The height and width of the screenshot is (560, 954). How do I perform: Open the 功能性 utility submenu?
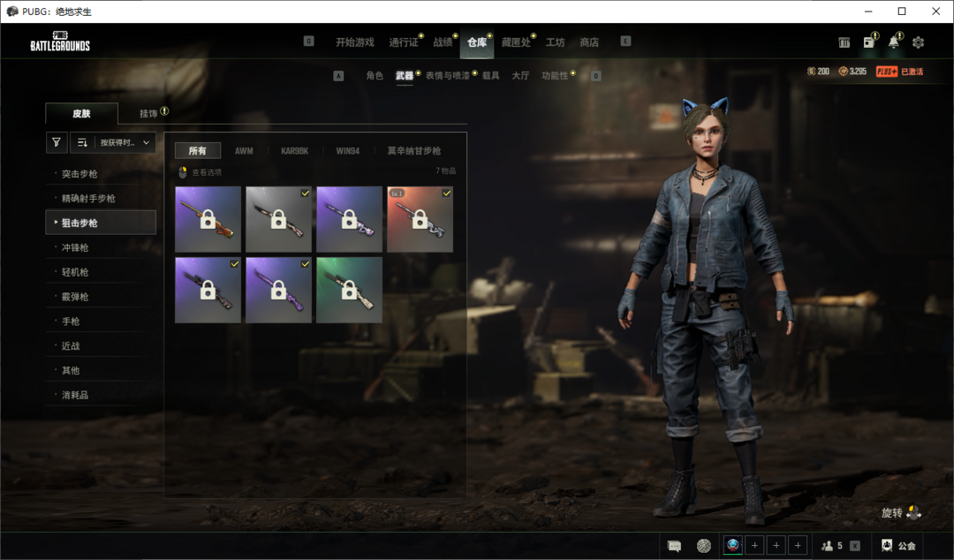pos(555,75)
